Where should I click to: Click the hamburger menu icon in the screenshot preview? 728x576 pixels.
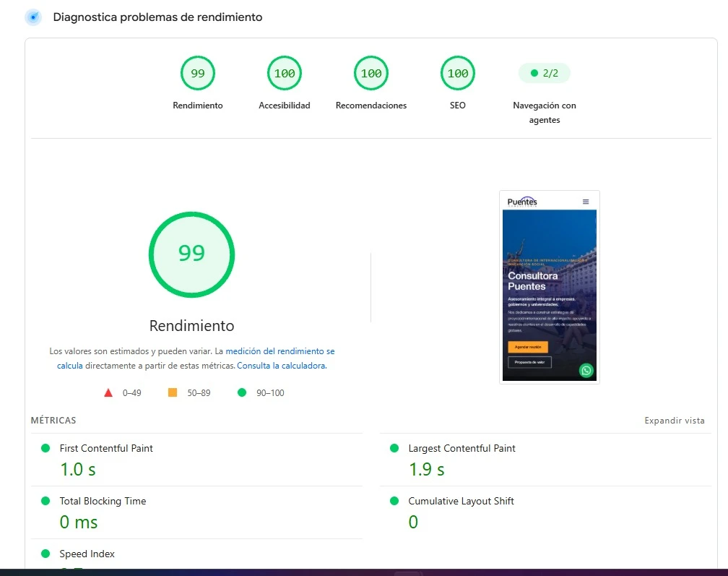click(586, 202)
